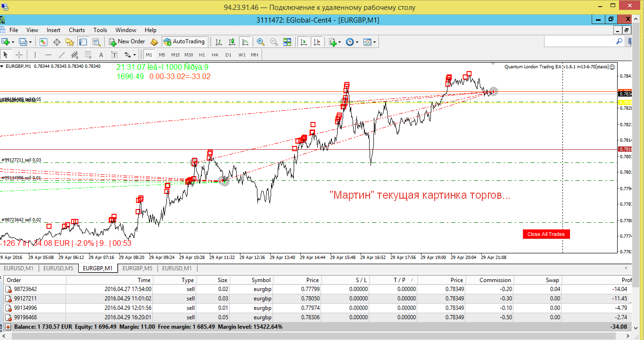Switch to the EURGBP,M5 chart tab
The height and width of the screenshot is (340, 644).
coord(137,268)
